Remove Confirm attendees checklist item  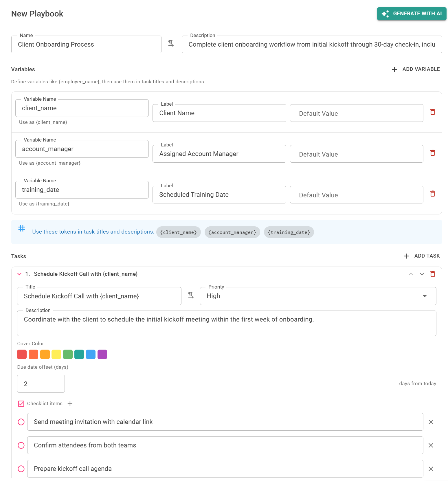click(x=431, y=445)
